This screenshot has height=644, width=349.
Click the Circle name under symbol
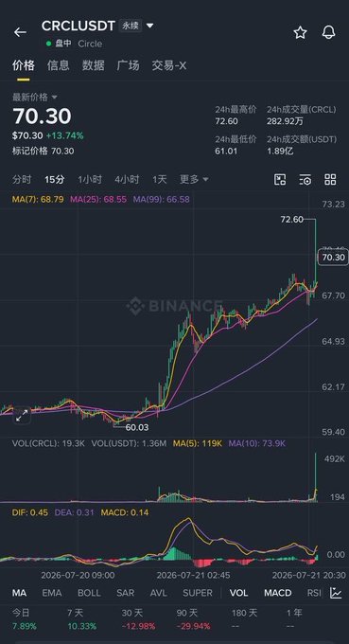point(90,44)
